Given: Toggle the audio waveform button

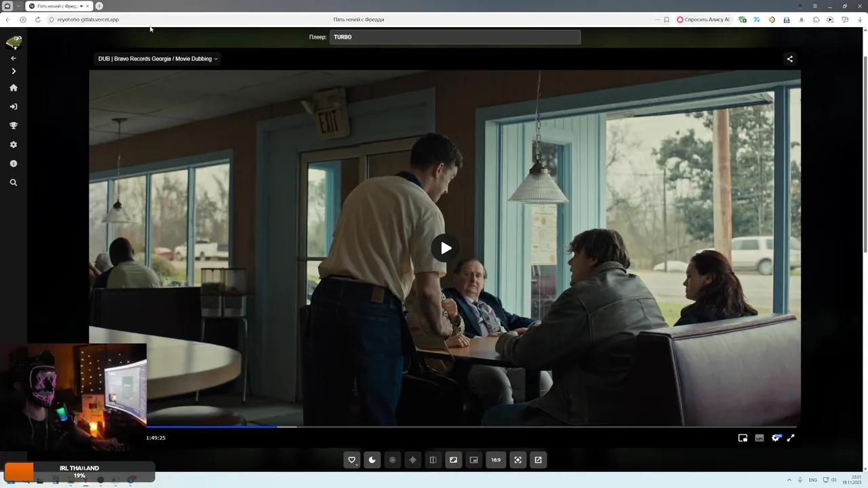Looking at the screenshot, I should click(x=412, y=460).
